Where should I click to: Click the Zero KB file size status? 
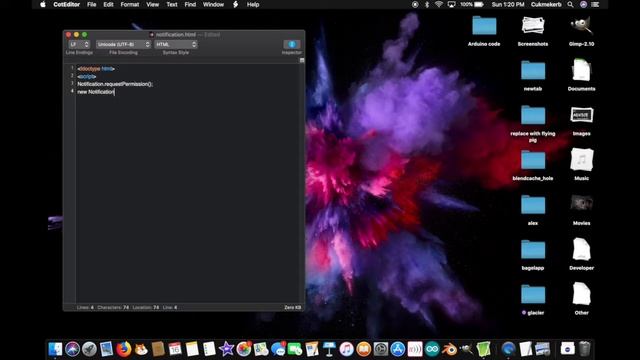[x=293, y=307]
